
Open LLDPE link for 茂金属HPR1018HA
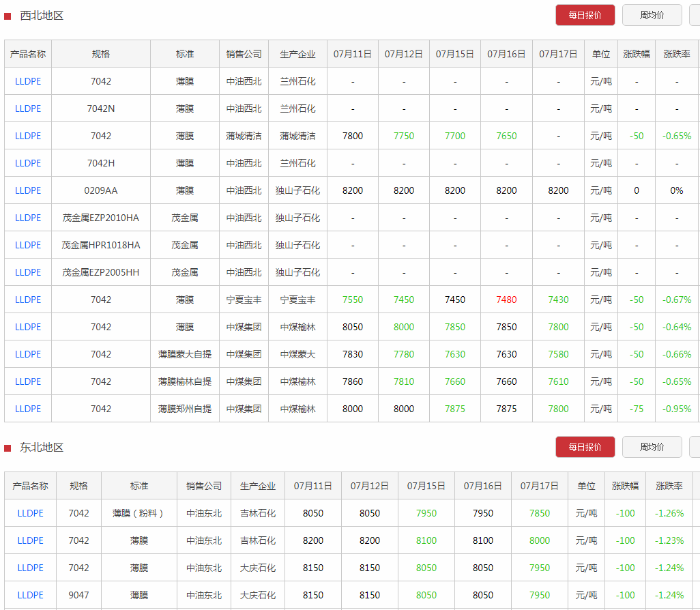(28, 245)
